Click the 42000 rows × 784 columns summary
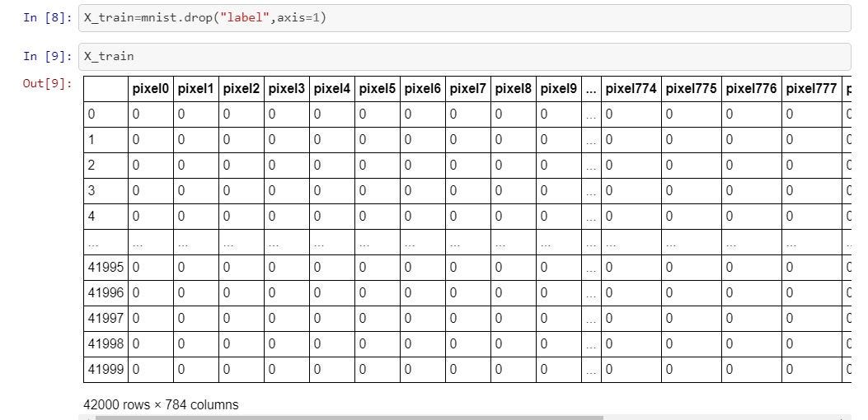Image resolution: width=868 pixels, height=420 pixels. (161, 404)
